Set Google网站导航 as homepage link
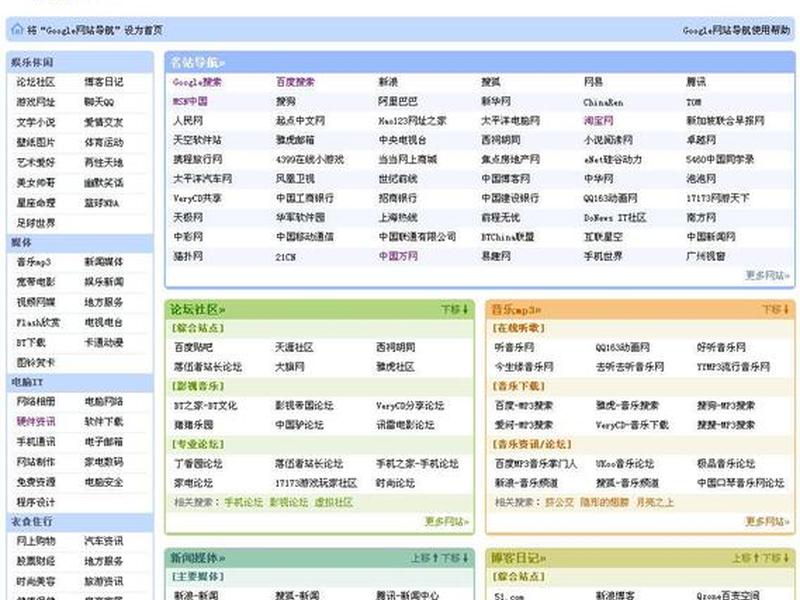This screenshot has height=600, width=800. tap(94, 30)
